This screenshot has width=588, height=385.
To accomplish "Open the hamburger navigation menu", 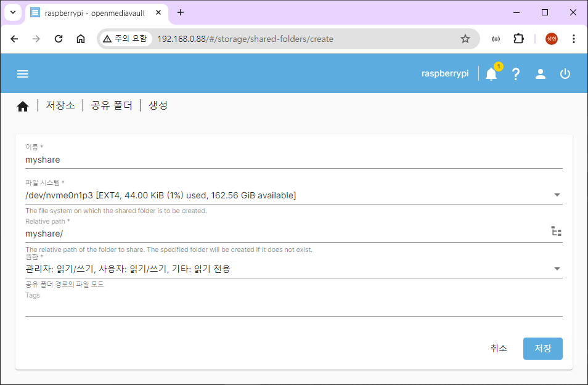I will (x=23, y=74).
